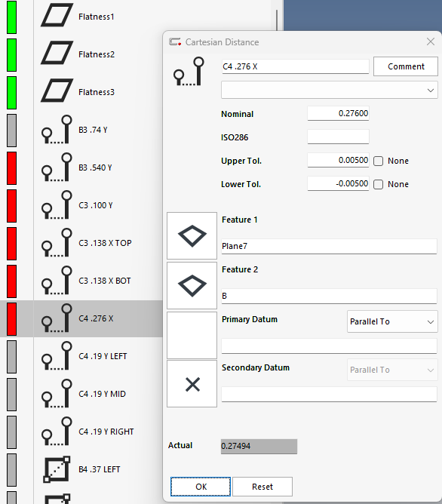This screenshot has height=504, width=442.
Task: Enable None checkbox for Lower Tol.
Action: pyautogui.click(x=379, y=184)
